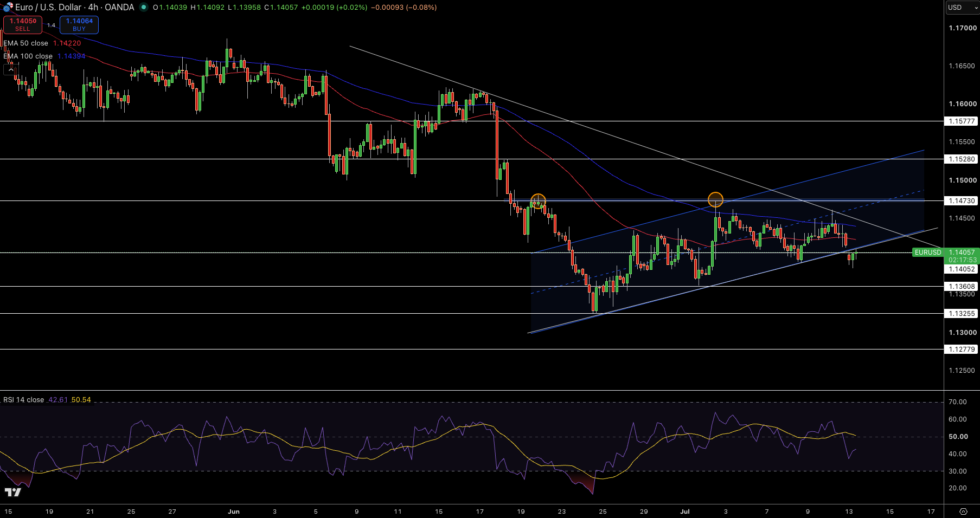Click the 1.13255 horizontal line price label
Image resolution: width=980 pixels, height=518 pixels.
962,314
